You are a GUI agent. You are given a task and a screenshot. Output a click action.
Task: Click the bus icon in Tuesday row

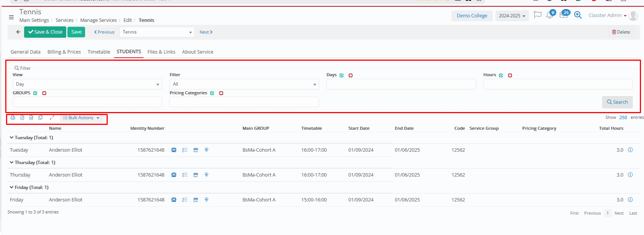tap(174, 150)
